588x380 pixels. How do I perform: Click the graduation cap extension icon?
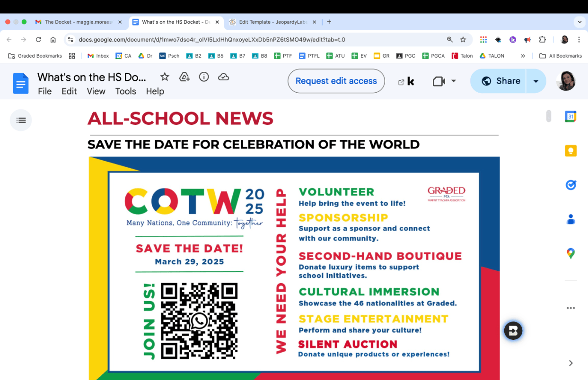(x=498, y=40)
